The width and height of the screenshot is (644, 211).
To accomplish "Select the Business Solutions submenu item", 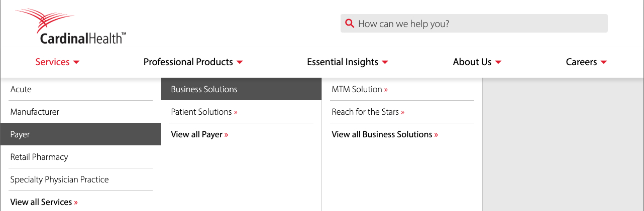I will click(204, 89).
